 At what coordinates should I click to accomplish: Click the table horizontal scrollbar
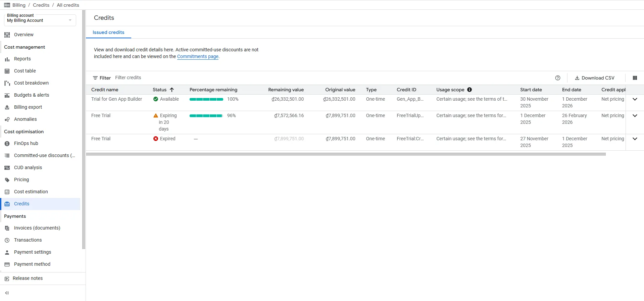[346, 154]
